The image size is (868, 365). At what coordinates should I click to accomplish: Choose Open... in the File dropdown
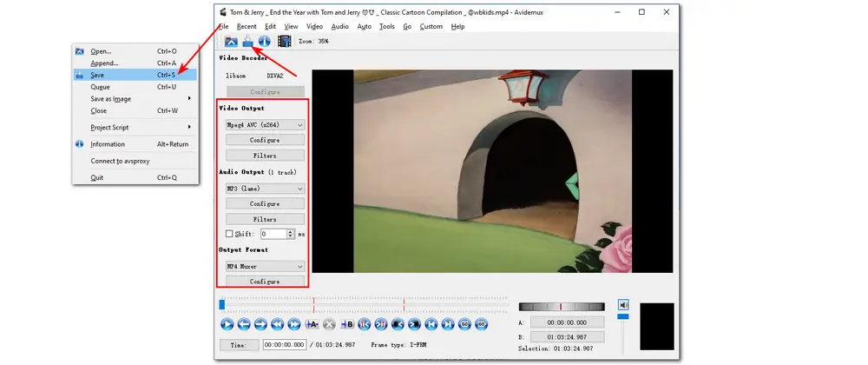[x=135, y=51]
